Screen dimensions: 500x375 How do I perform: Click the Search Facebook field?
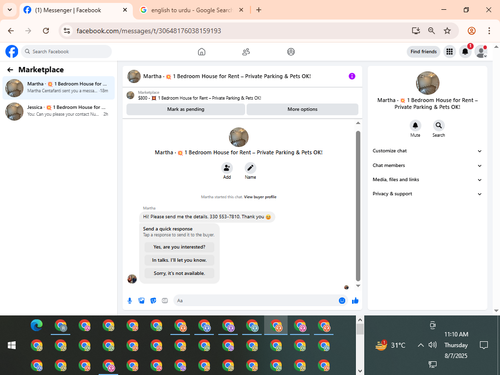pos(67,52)
